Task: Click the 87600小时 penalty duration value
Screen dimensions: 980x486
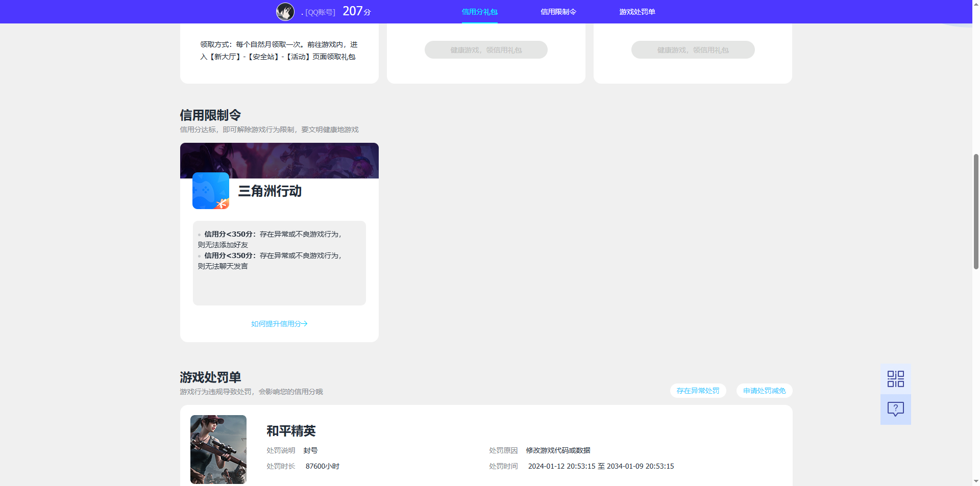Action: pyautogui.click(x=323, y=466)
